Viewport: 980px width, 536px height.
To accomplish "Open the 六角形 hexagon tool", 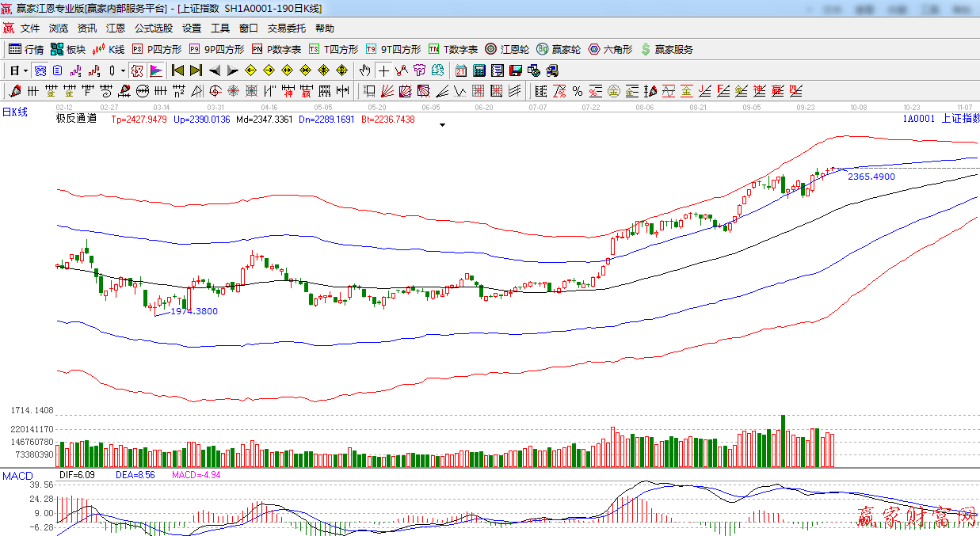I will (610, 49).
